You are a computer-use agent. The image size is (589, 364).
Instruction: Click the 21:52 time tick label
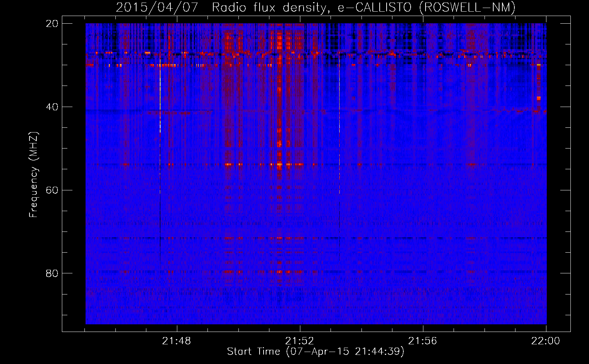[x=300, y=341]
